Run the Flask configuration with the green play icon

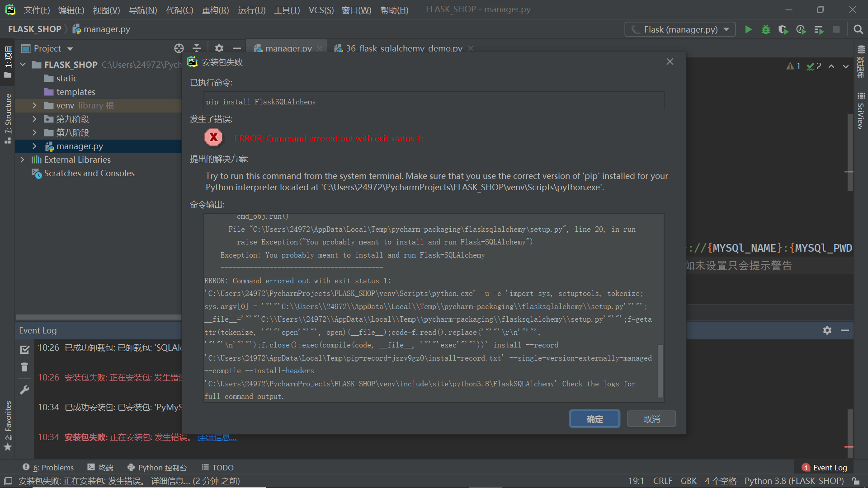pyautogui.click(x=748, y=29)
